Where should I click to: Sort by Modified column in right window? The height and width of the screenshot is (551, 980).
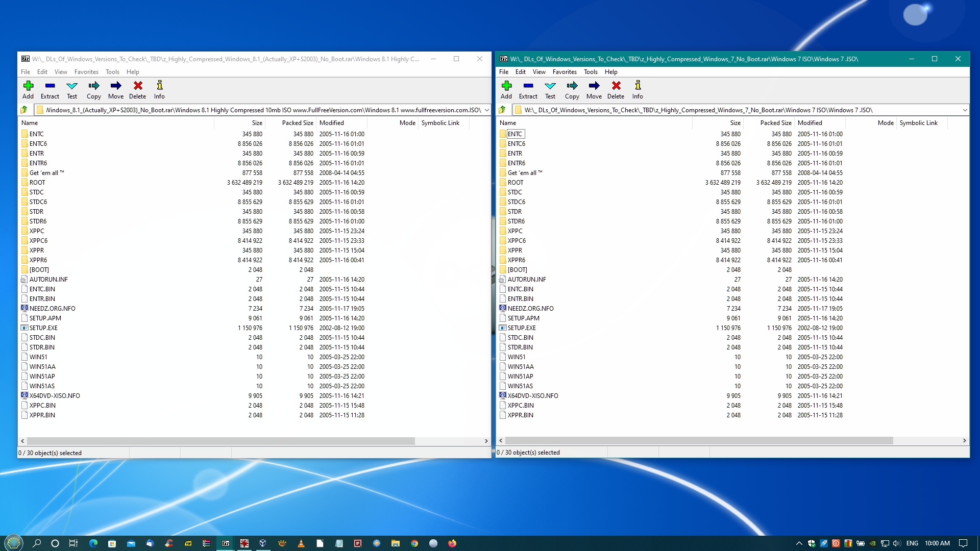click(820, 123)
